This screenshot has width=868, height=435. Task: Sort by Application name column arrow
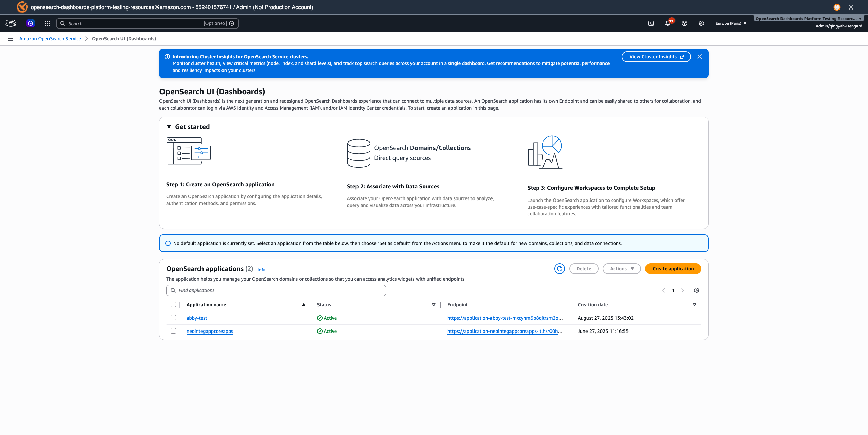tap(304, 305)
